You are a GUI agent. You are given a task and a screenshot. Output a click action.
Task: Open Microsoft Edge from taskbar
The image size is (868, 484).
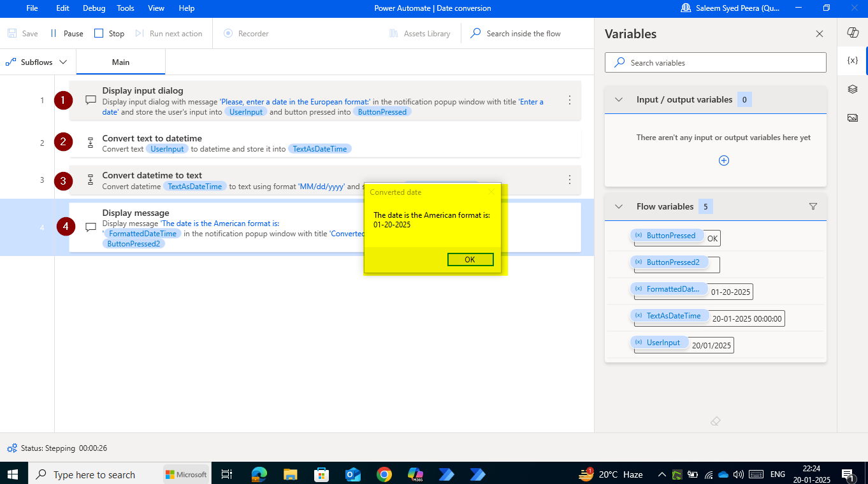point(259,474)
